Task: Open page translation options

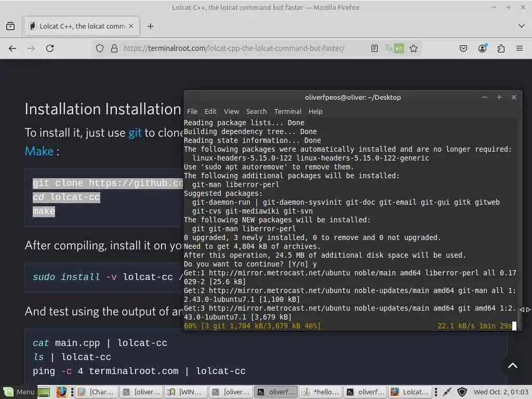Action: [x=394, y=48]
